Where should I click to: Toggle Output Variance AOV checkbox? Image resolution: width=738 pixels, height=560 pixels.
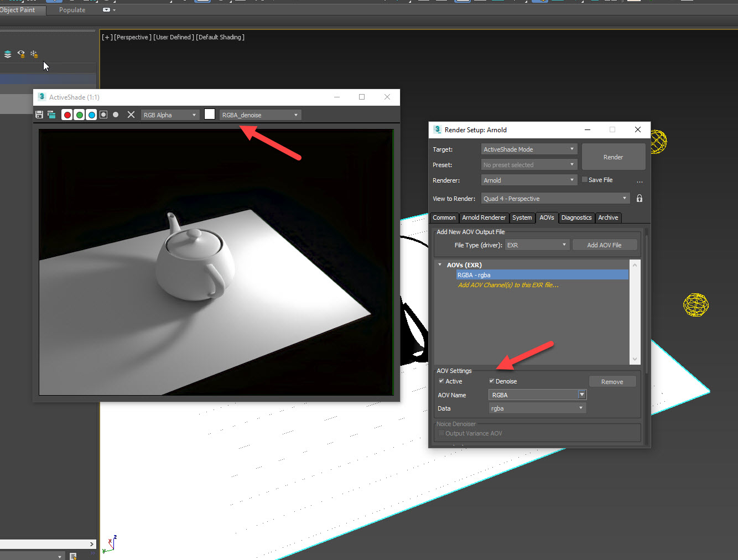click(x=441, y=433)
